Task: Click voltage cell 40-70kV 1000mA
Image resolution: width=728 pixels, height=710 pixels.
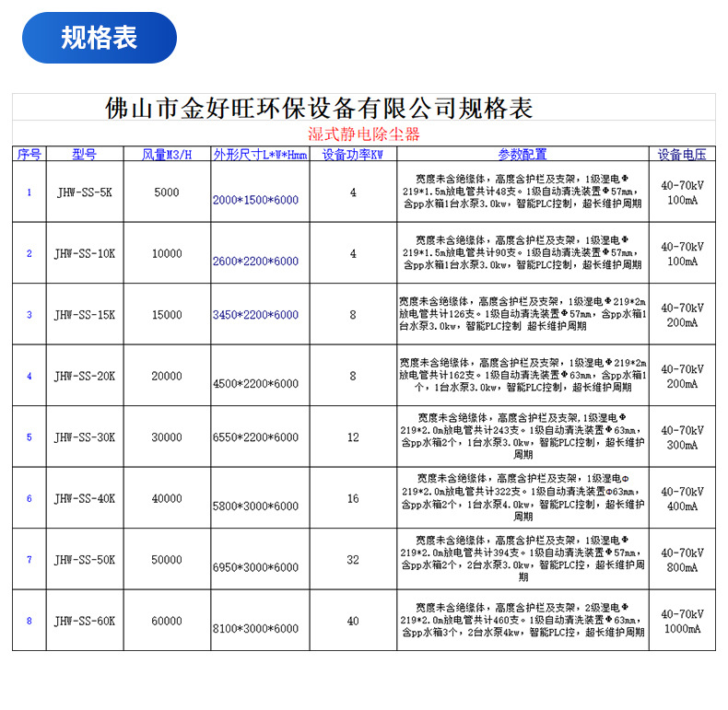Action: [x=682, y=622]
